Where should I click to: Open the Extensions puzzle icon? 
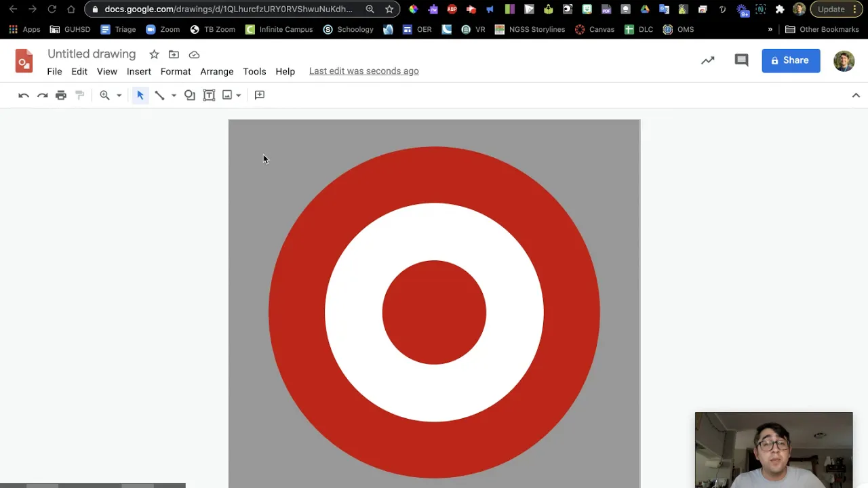(780, 9)
